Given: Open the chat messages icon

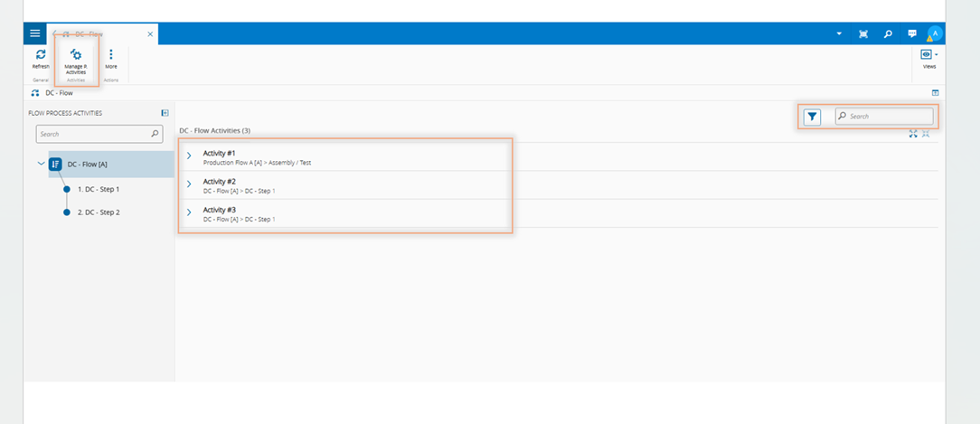Looking at the screenshot, I should coord(912,33).
